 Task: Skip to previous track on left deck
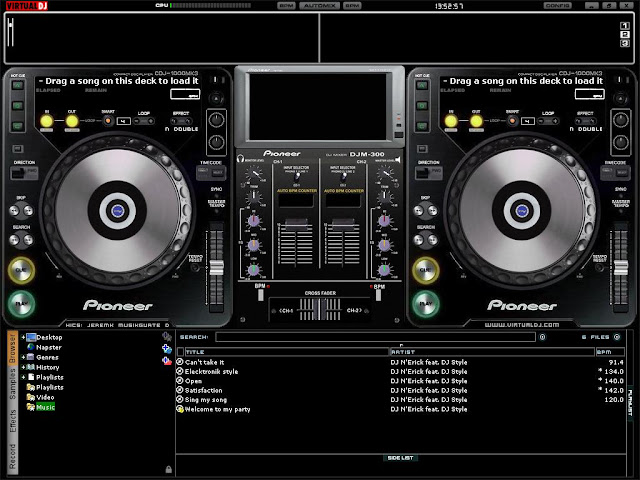pos(14,211)
